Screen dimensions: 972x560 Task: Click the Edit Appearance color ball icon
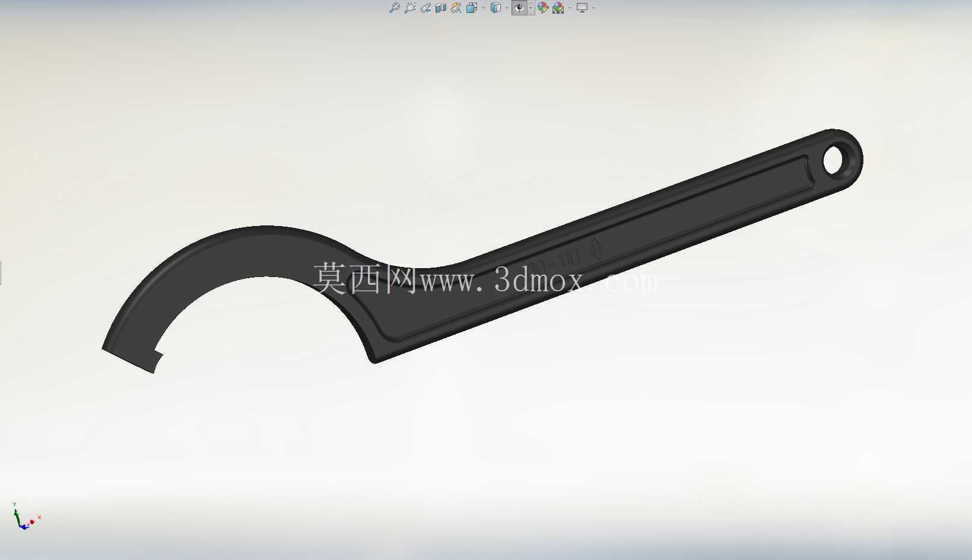pos(543,8)
